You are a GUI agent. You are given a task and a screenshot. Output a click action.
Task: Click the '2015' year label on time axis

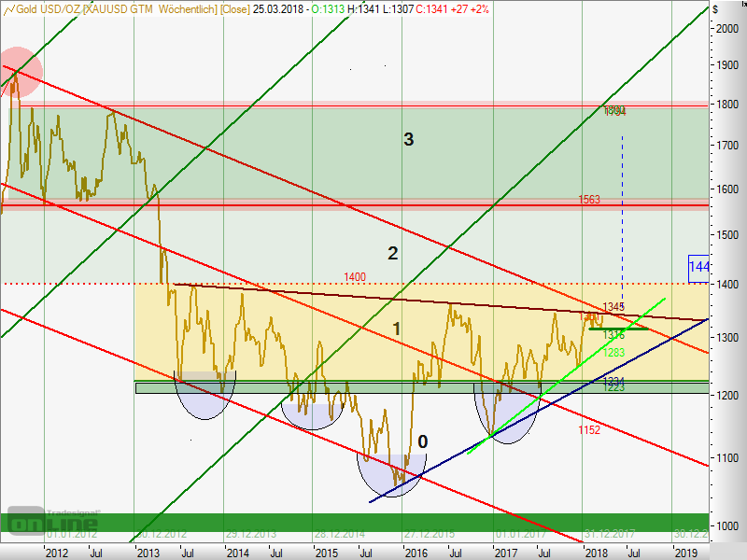[x=327, y=553]
